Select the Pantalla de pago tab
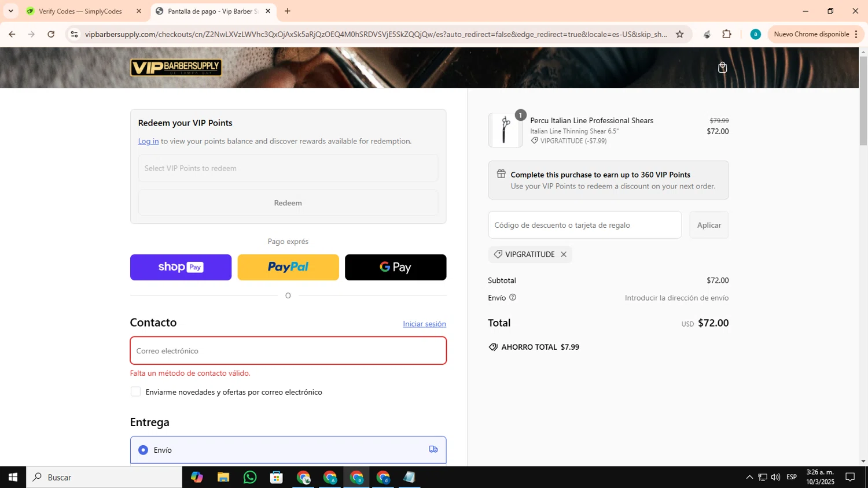The image size is (868, 488). 213,11
